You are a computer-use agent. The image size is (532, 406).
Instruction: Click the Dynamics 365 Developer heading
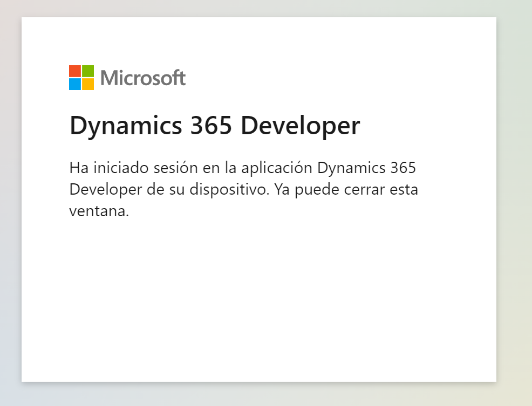tap(214, 126)
